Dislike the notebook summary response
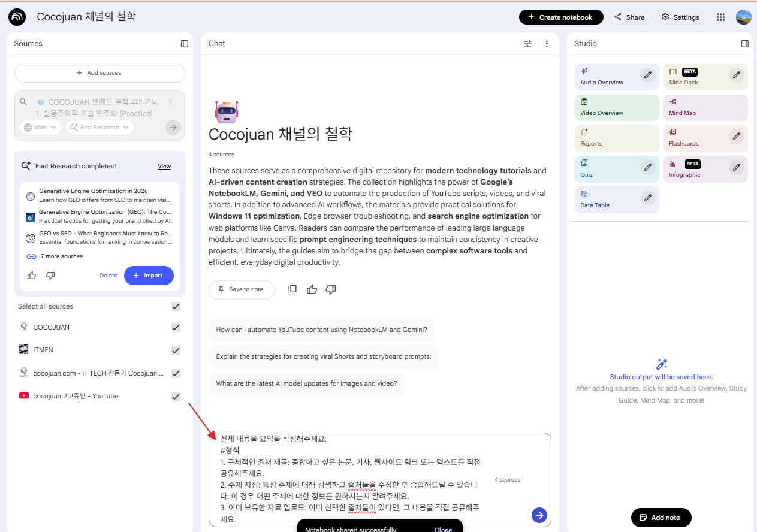Screen dimensions: 757x532 click(331, 289)
